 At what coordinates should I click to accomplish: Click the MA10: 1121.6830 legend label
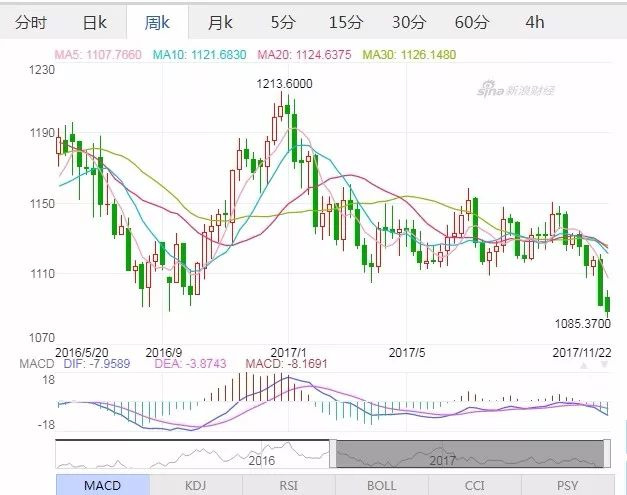(x=200, y=54)
